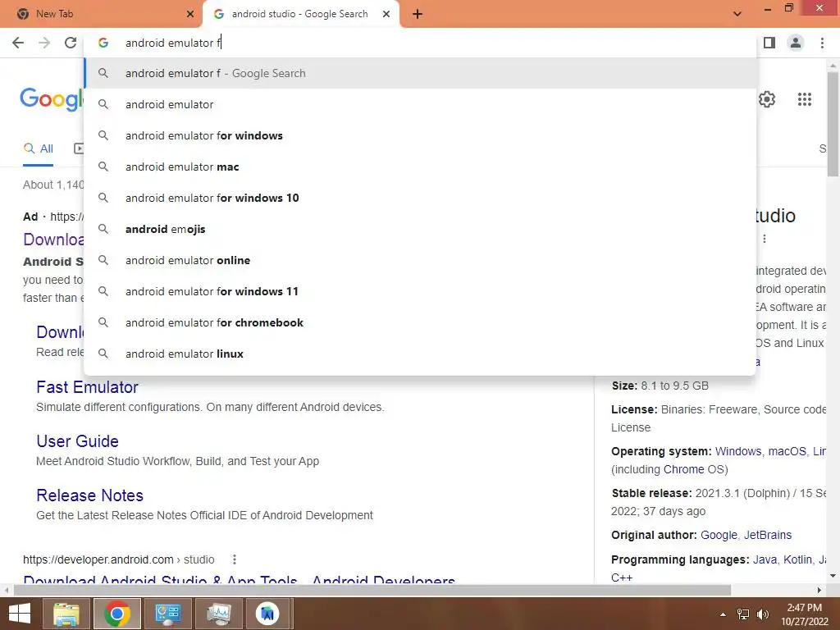Open the network tray icon
The height and width of the screenshot is (630, 840).
click(743, 614)
